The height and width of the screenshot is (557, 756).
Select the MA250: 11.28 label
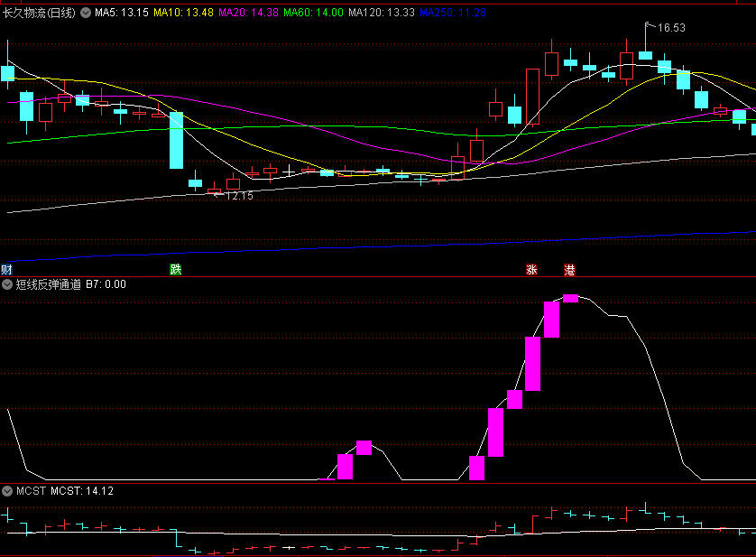[x=453, y=13]
